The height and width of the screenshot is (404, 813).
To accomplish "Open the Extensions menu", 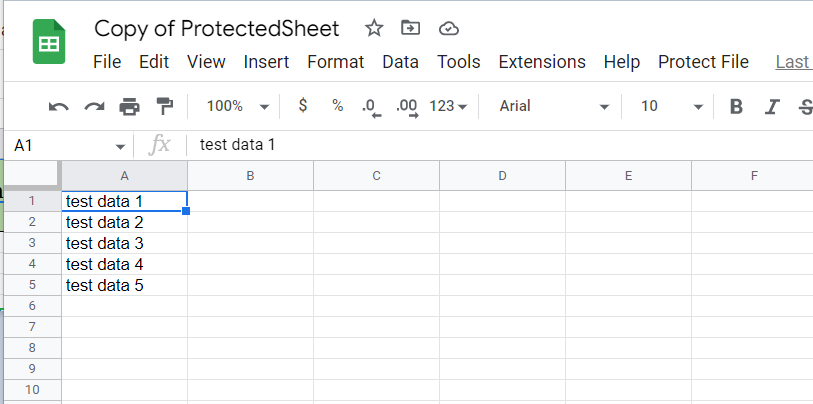I will pyautogui.click(x=541, y=62).
